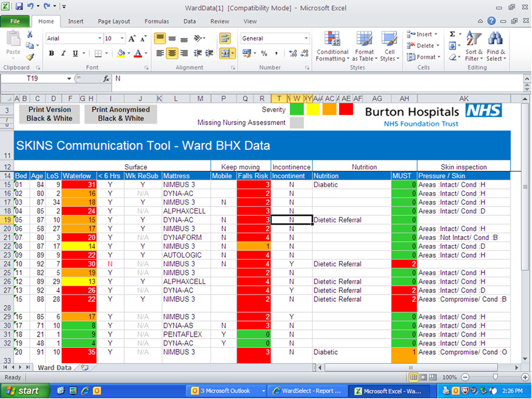This screenshot has height=399, width=532.
Task: Click the Find & Select binoculars icon
Action: (x=495, y=46)
